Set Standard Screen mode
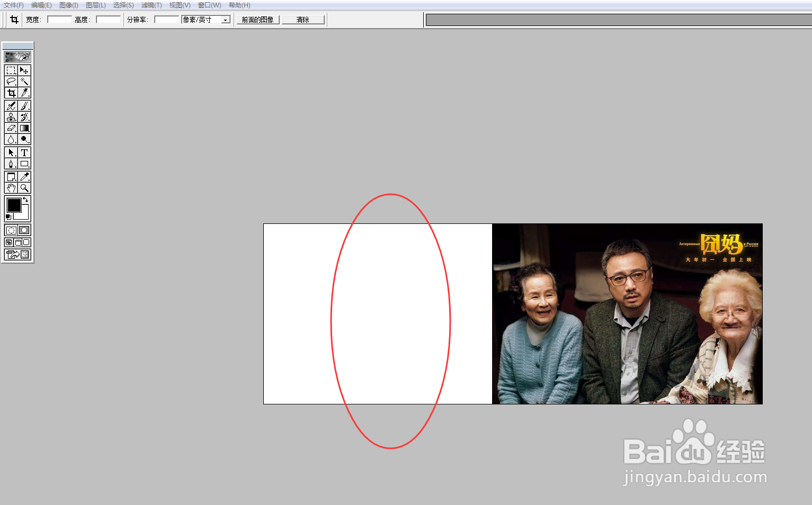The height and width of the screenshot is (505, 812). (x=9, y=242)
